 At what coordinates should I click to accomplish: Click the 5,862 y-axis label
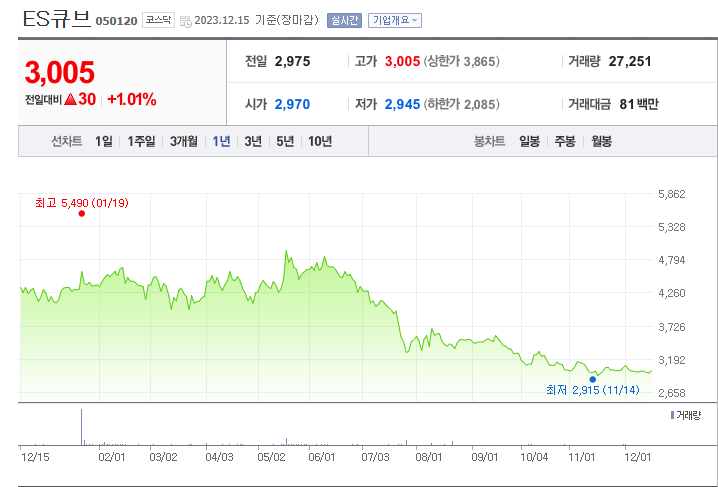(672, 194)
